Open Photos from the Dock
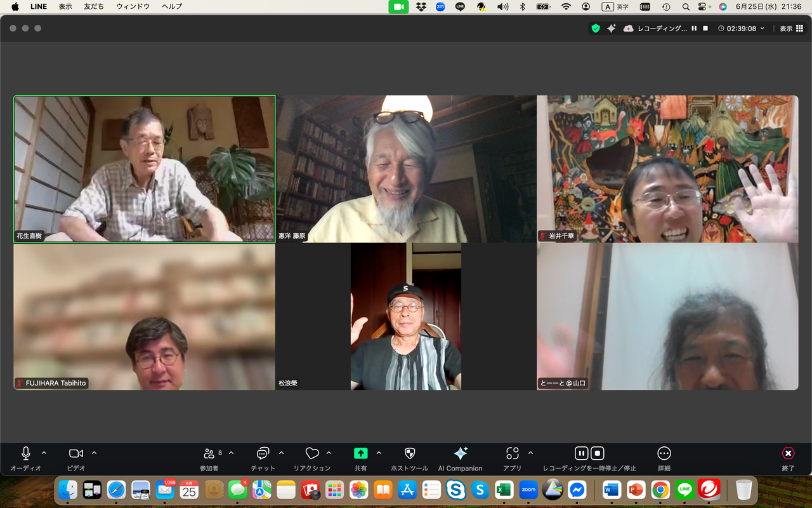 [359, 490]
